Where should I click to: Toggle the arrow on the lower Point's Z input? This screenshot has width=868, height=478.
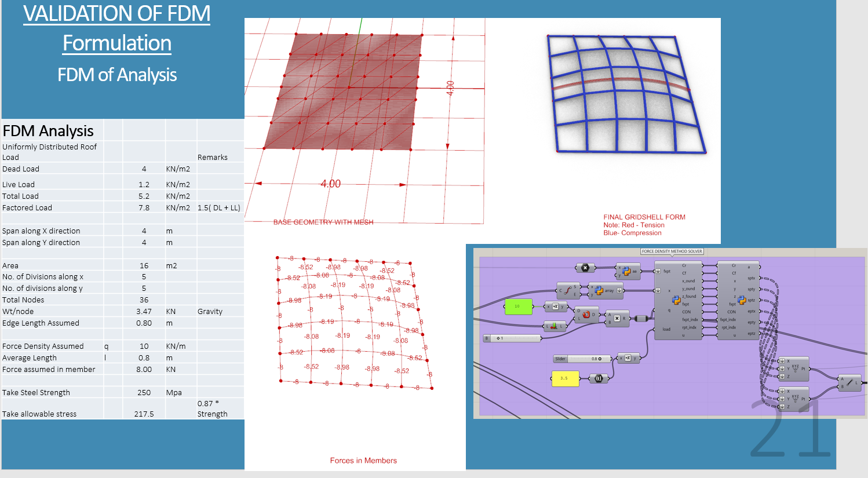tap(782, 406)
